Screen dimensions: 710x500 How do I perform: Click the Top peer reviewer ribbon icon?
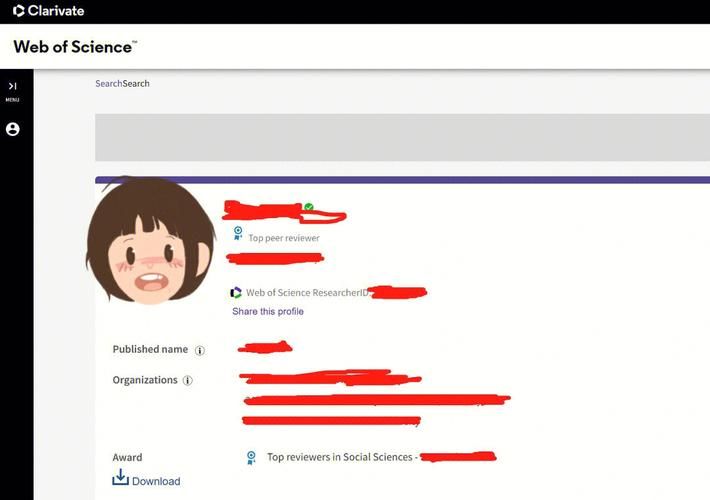point(238,233)
